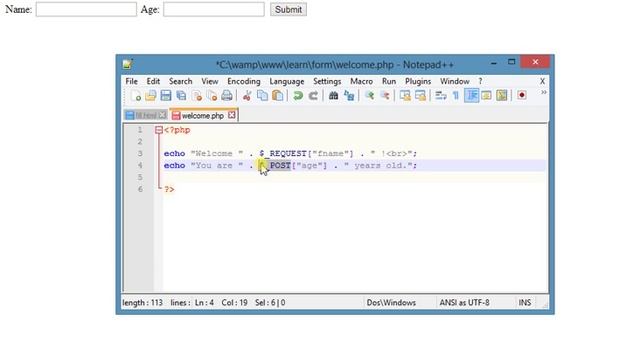640x360 pixels.
Task: Toggle the Word wrap toolbar icon
Action: (440, 96)
